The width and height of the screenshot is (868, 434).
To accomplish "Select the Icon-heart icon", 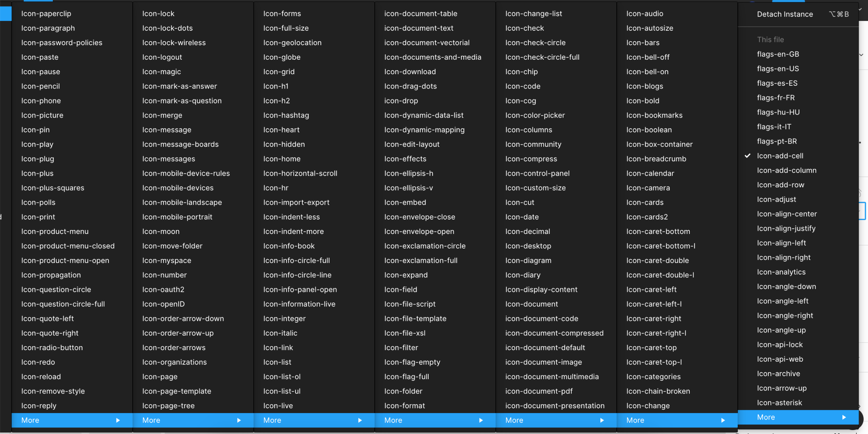I will coord(281,129).
